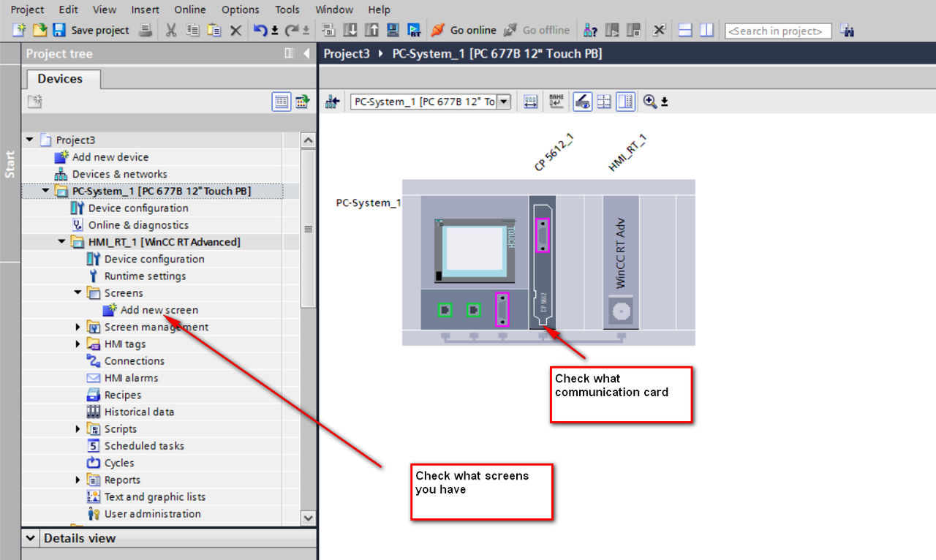Click the Delete X icon
This screenshot has width=936, height=560.
(x=235, y=30)
